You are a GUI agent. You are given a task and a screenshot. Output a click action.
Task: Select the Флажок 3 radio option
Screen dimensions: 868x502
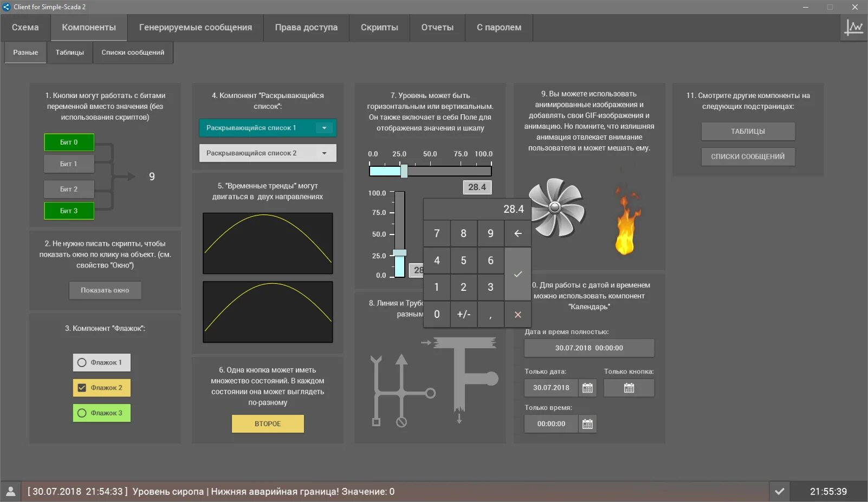[102, 413]
